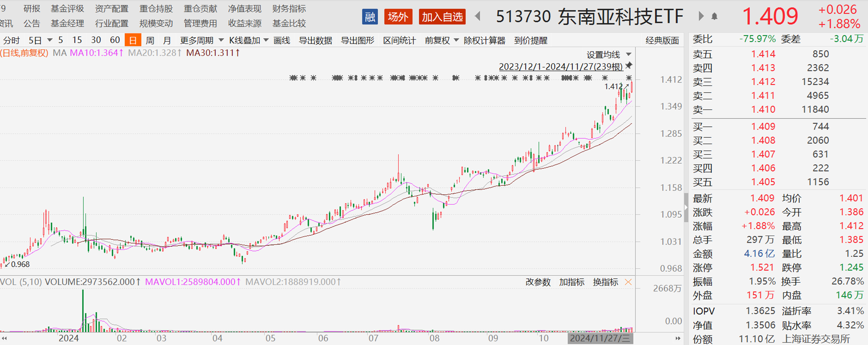Click 换指标 to change indicator
Screen dimensions: 868x345
605,282
